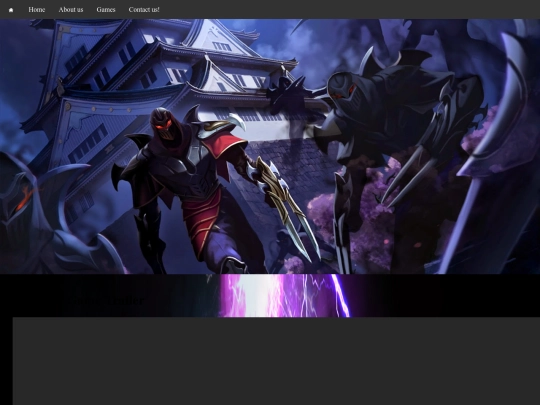
Task: Open the Games menu item
Action: 106,10
